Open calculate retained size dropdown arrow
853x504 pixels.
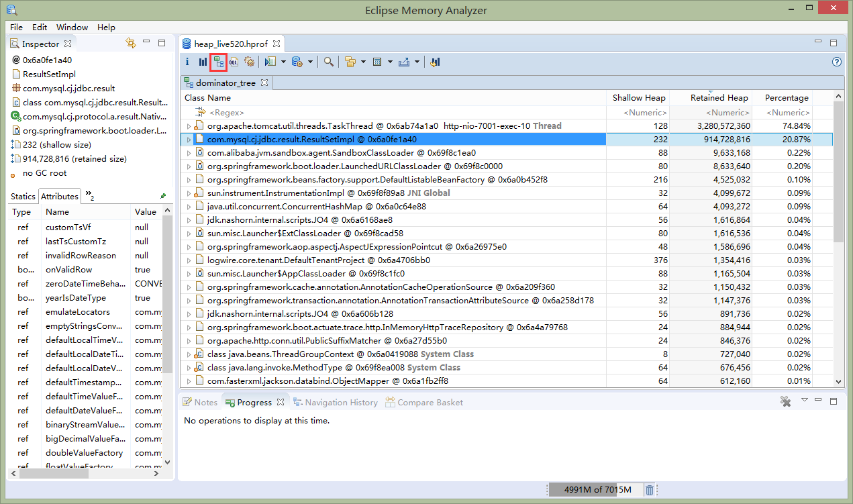point(390,62)
